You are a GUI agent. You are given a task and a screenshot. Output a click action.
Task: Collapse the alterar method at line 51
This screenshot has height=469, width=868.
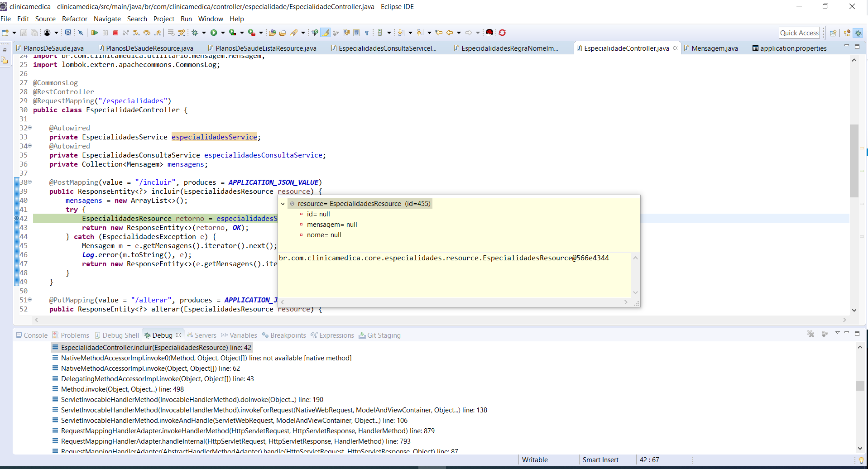tap(30, 300)
